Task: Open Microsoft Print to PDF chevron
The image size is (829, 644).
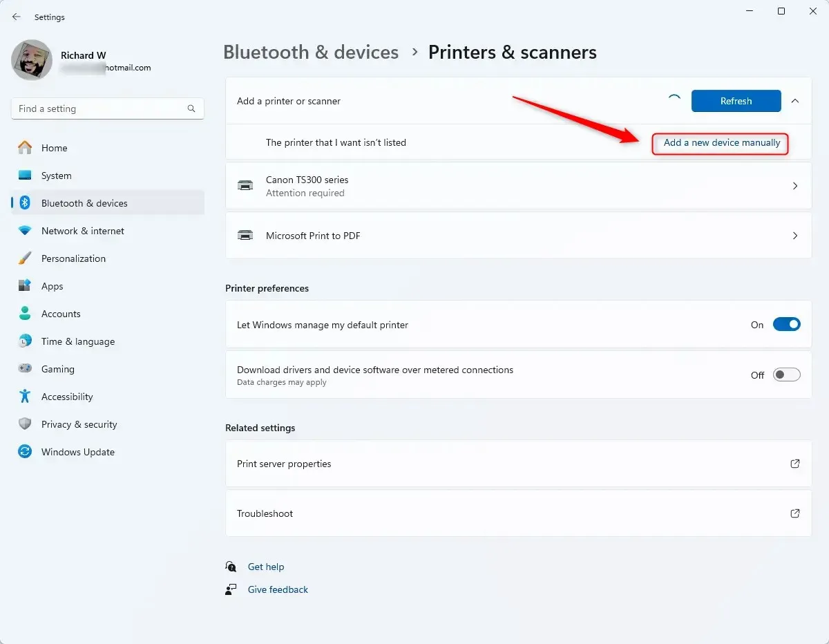Action: coord(795,236)
